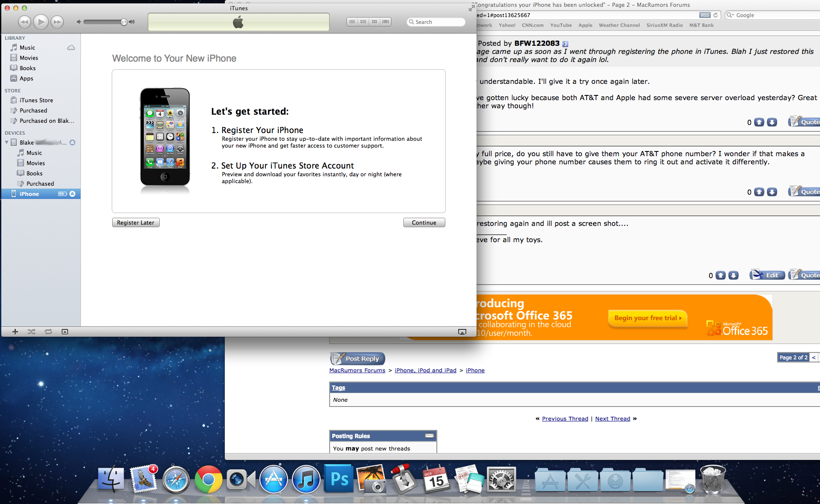Screen dimensions: 820x504
Task: Open System Preferences from the Dock
Action: (x=501, y=479)
